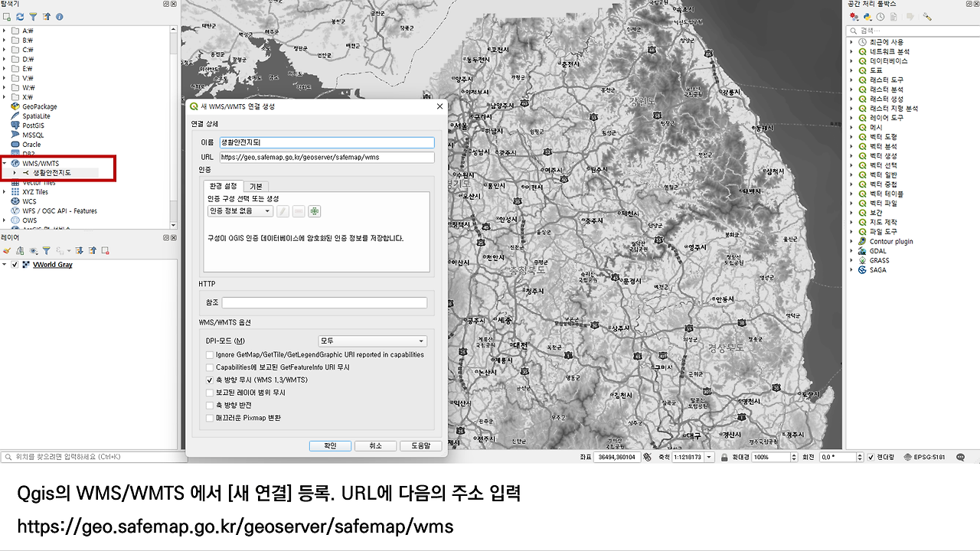Enable Capabilities에 보고된 GetFeatureInfo URI 무시
This screenshot has height=551, width=980.
click(x=210, y=367)
